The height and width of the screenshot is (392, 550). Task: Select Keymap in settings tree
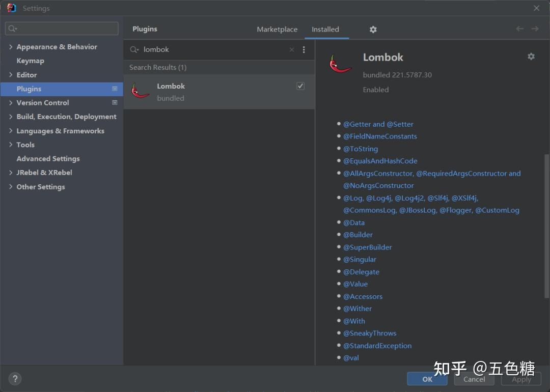tap(30, 61)
